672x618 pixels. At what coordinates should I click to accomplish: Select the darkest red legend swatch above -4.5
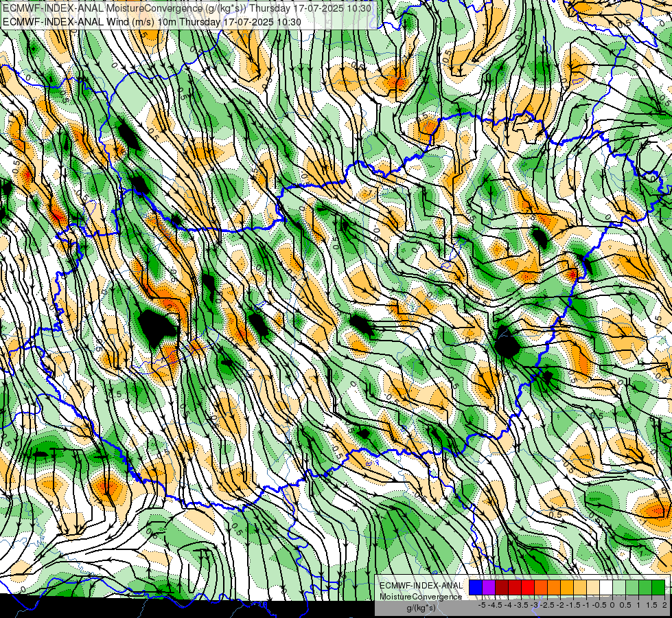[x=502, y=587]
